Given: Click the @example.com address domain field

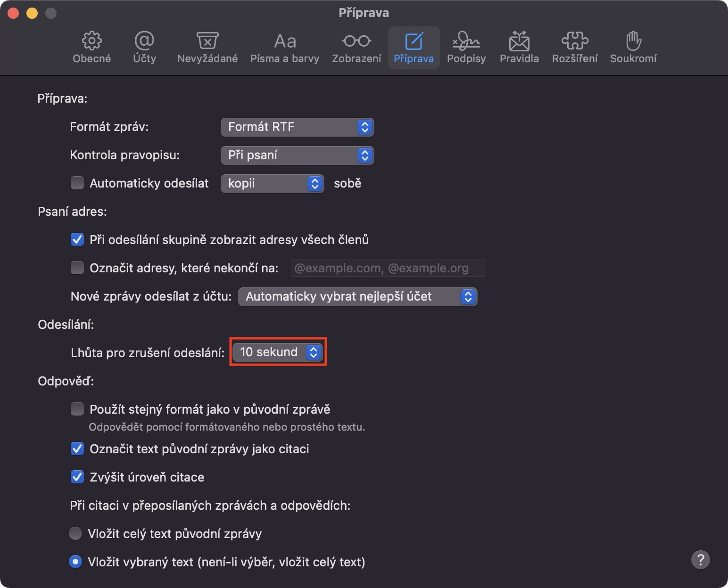Looking at the screenshot, I should (387, 268).
